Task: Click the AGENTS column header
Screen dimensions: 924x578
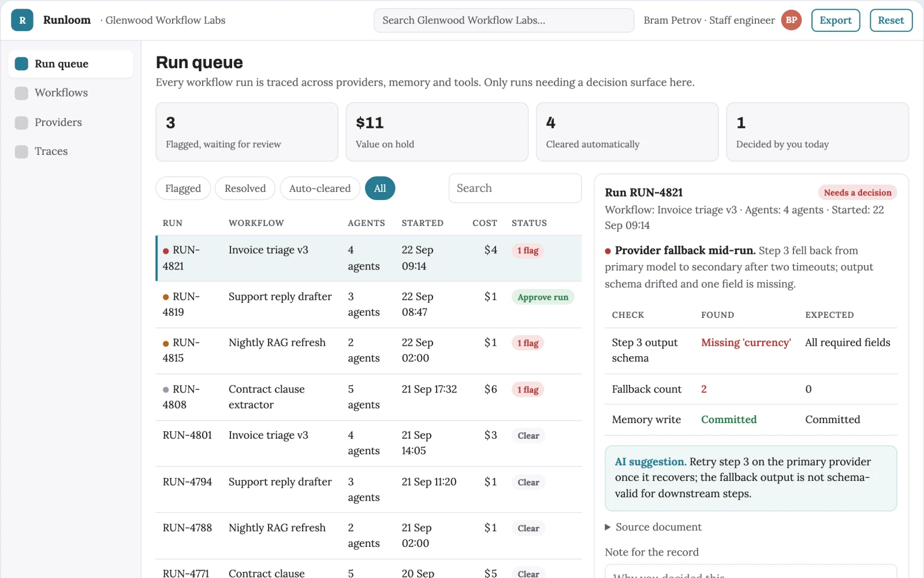Action: click(366, 223)
